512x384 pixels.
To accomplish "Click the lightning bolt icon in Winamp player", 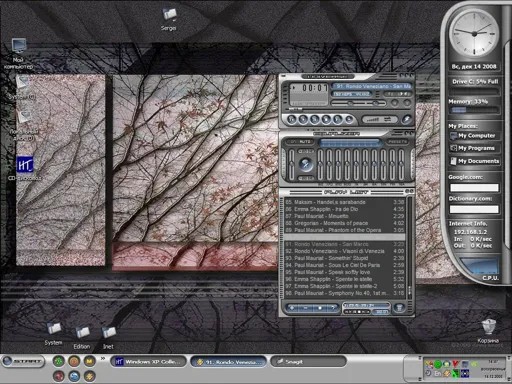I will (406, 119).
